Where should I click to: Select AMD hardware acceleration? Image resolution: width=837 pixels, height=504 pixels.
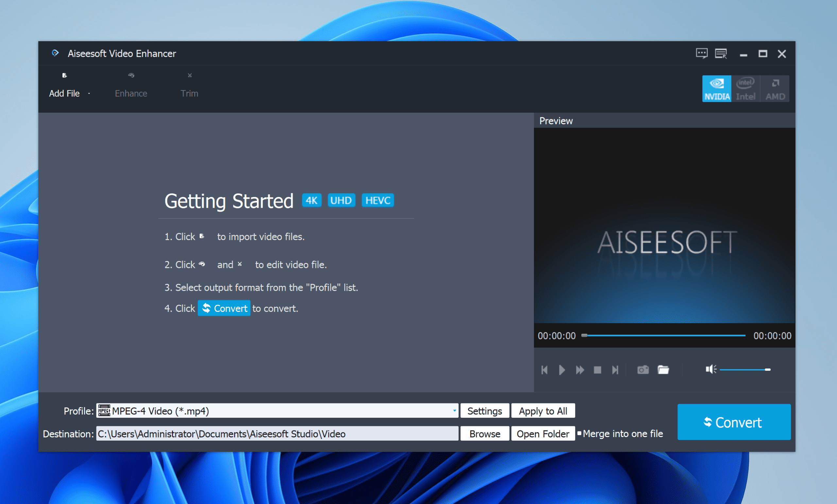(775, 89)
